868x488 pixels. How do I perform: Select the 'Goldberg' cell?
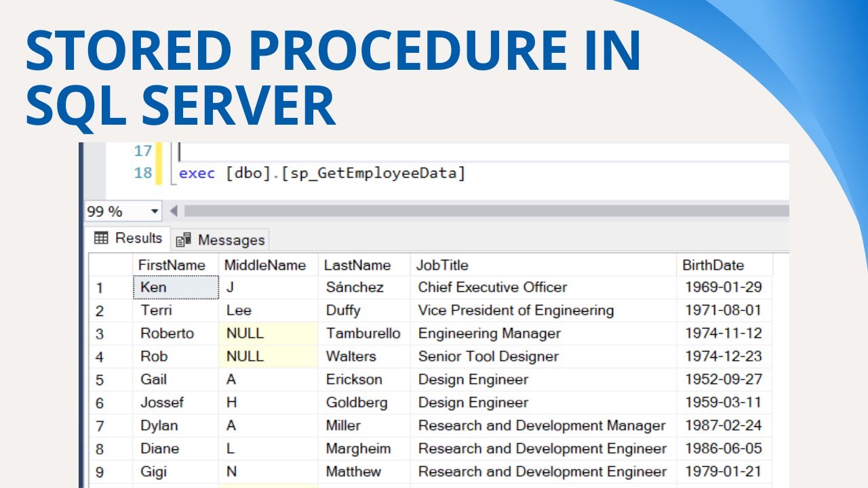pyautogui.click(x=364, y=403)
